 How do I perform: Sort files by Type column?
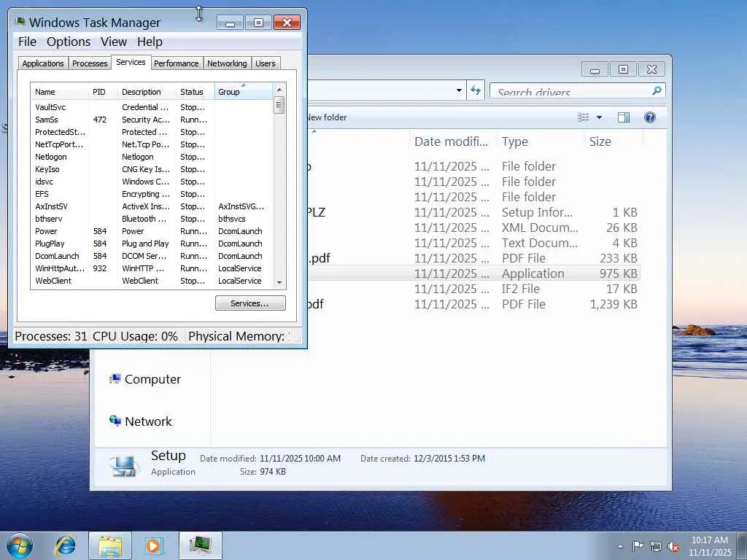coord(541,141)
